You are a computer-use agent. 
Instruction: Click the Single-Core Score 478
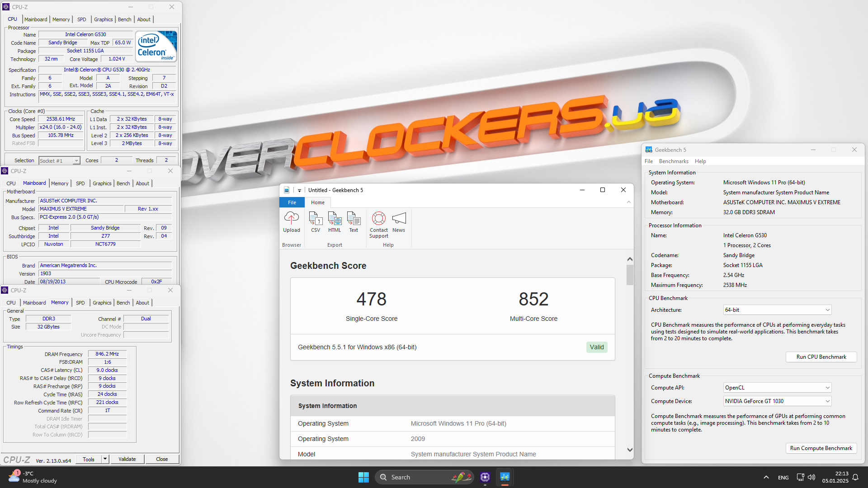pos(371,299)
